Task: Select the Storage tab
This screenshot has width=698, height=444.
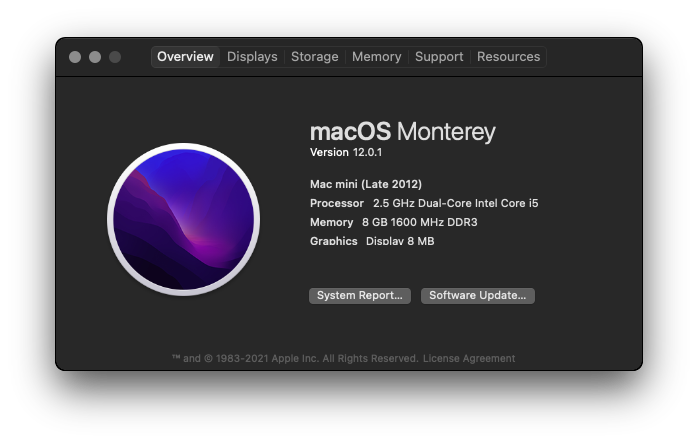Action: (314, 57)
